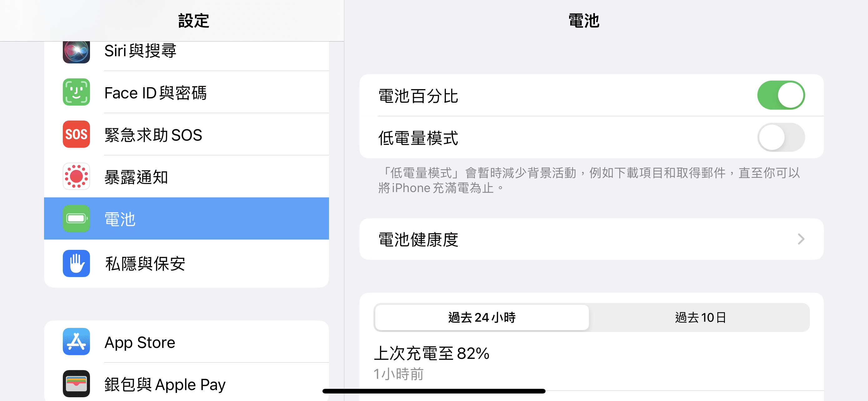Tap the red SOS icon

click(76, 134)
